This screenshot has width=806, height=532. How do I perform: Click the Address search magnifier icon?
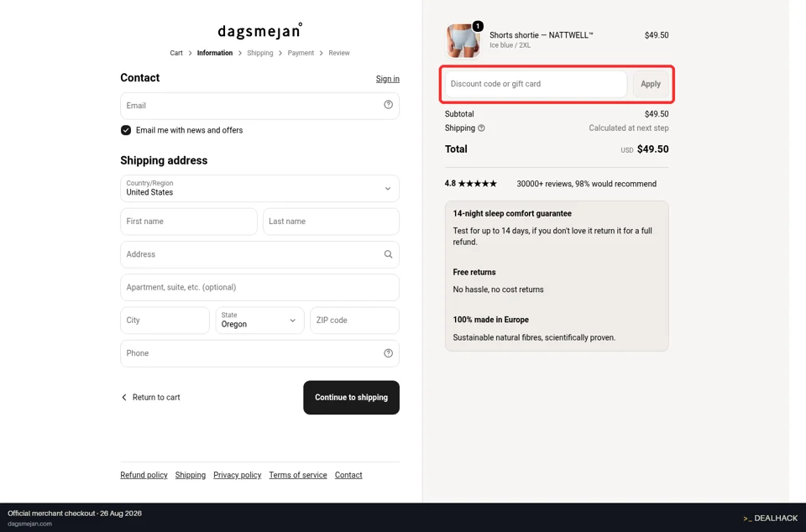(388, 254)
